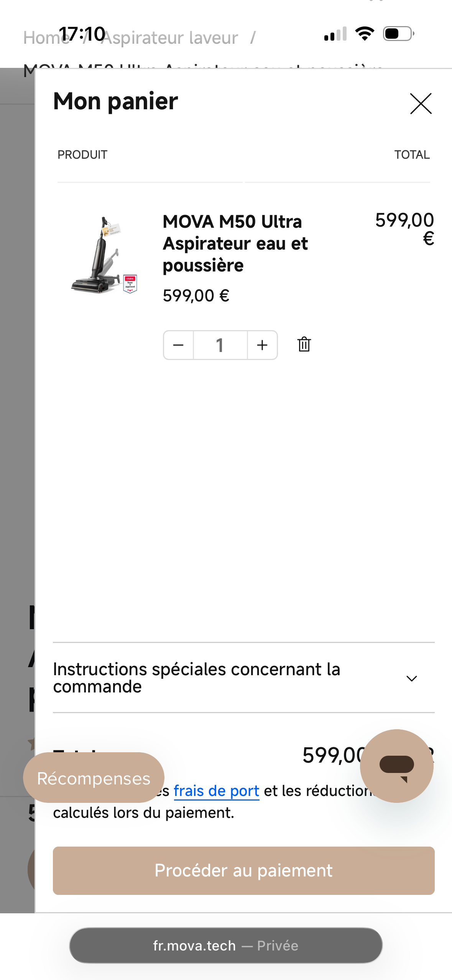Screen dimensions: 452x980
Task: Increase product quantity with plus button
Action: point(262,345)
